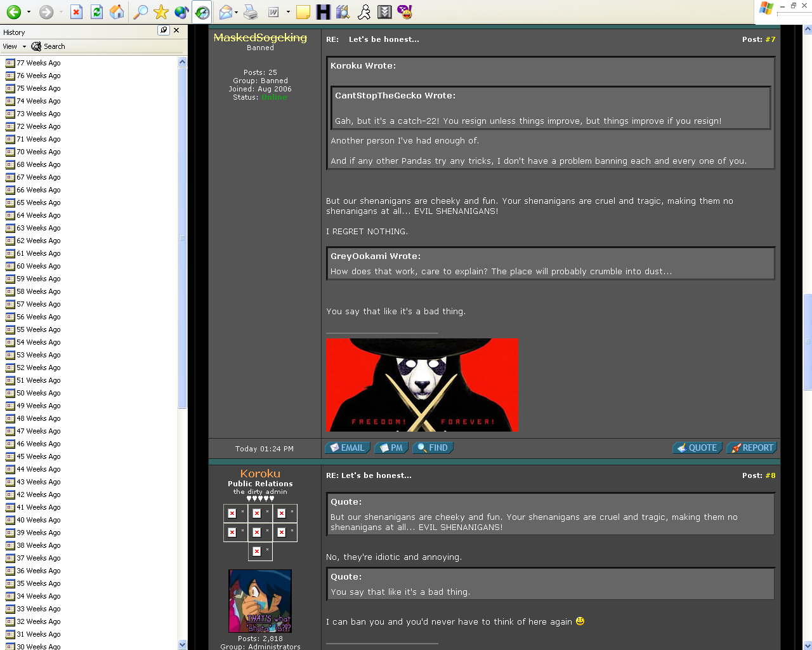Image resolution: width=812 pixels, height=650 pixels.
Task: Report post #7 to moderators
Action: coord(752,448)
